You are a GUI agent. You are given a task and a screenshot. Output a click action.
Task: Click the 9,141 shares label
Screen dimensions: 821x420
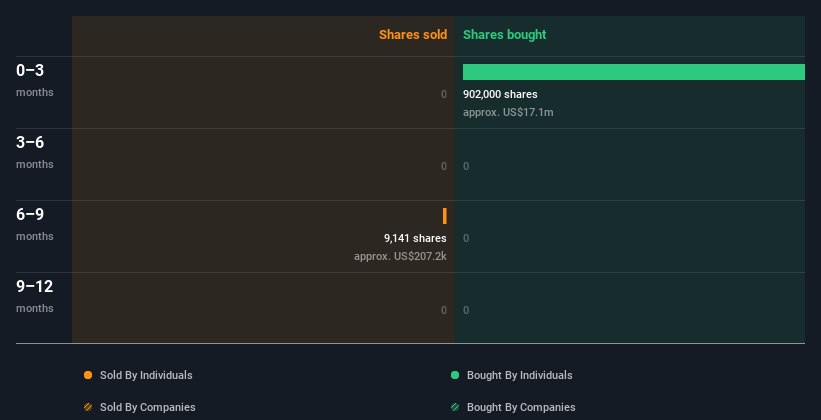(415, 238)
